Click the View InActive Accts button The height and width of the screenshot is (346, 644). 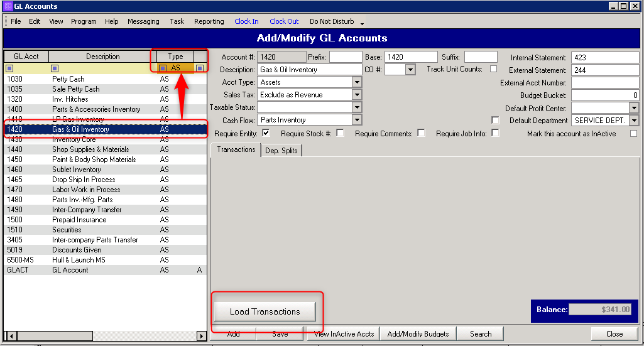pos(344,333)
